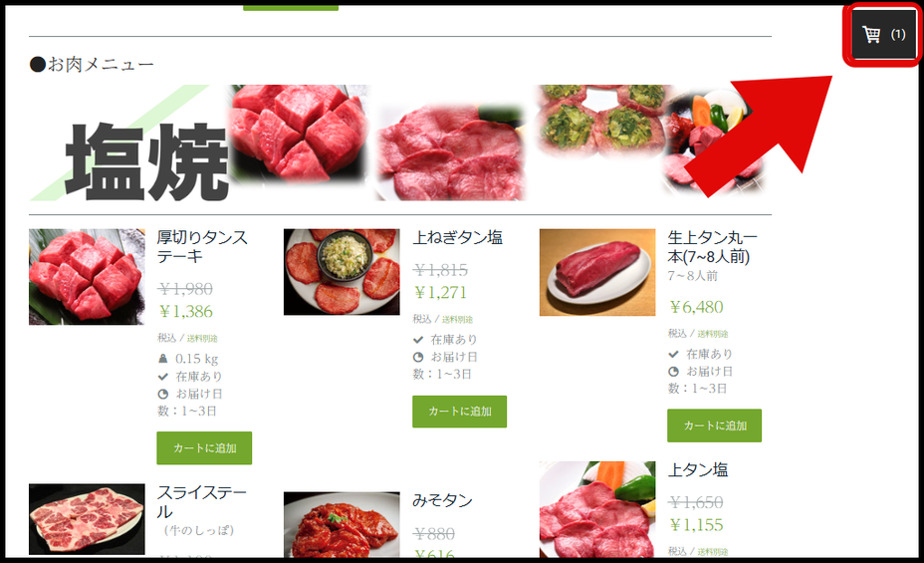Open the みそタン product title
This screenshot has width=924, height=563.
click(442, 500)
